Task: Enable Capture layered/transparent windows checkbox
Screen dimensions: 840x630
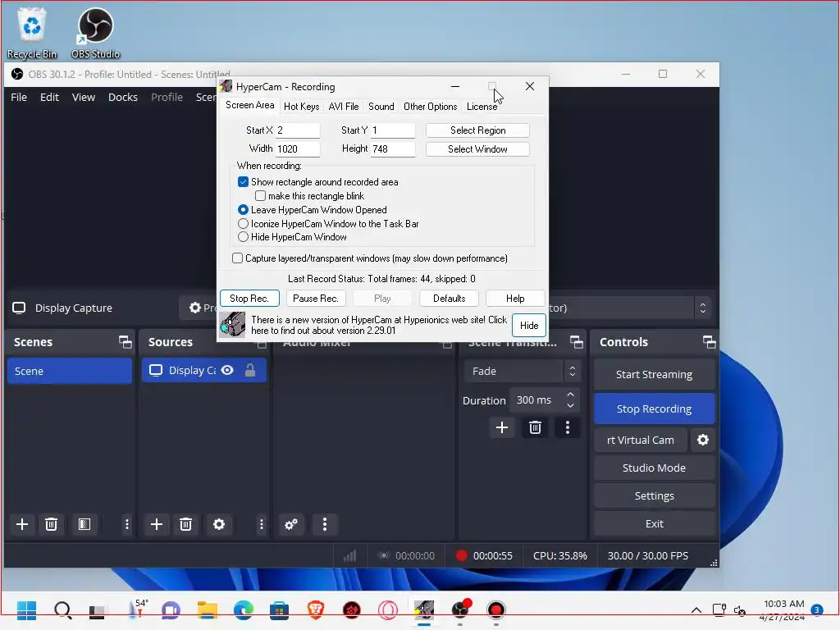Action: click(x=237, y=258)
